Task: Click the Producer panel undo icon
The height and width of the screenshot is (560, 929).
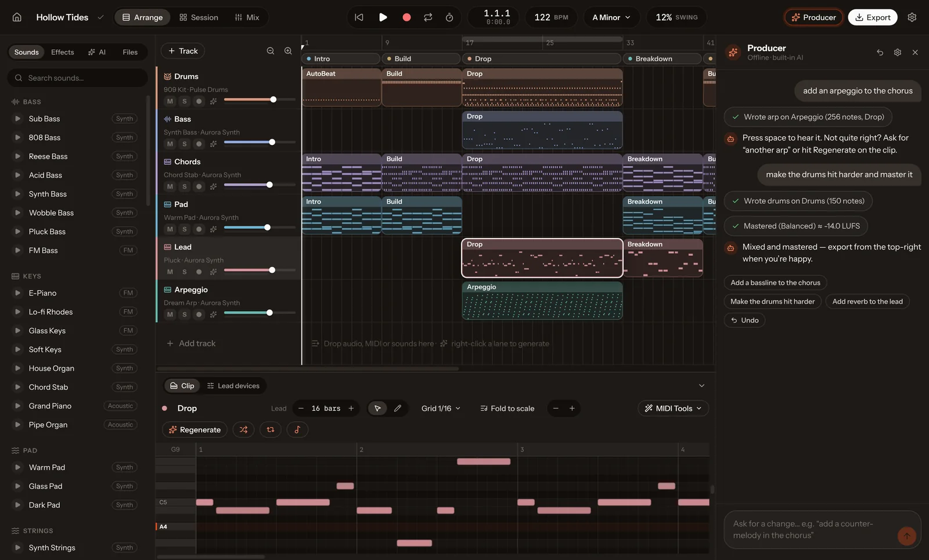Action: point(880,52)
